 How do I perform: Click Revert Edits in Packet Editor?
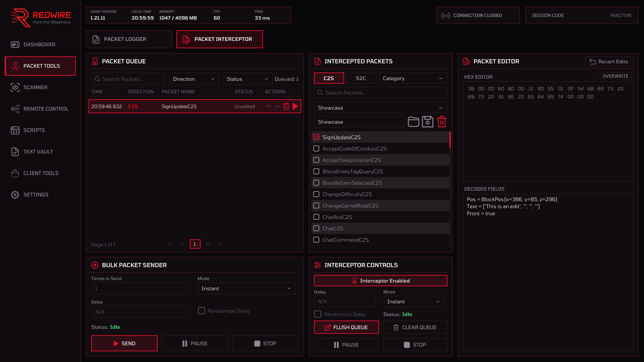(x=609, y=62)
